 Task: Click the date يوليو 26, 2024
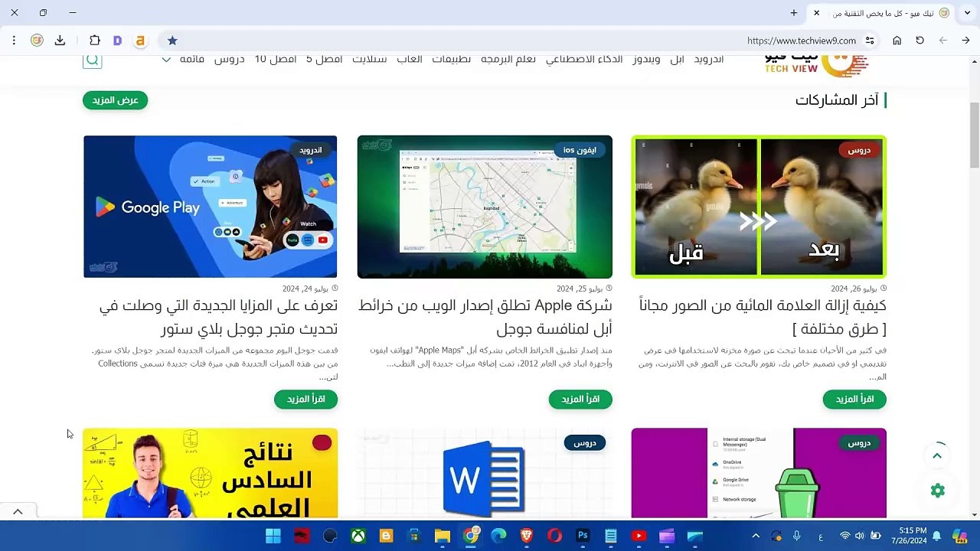854,289
